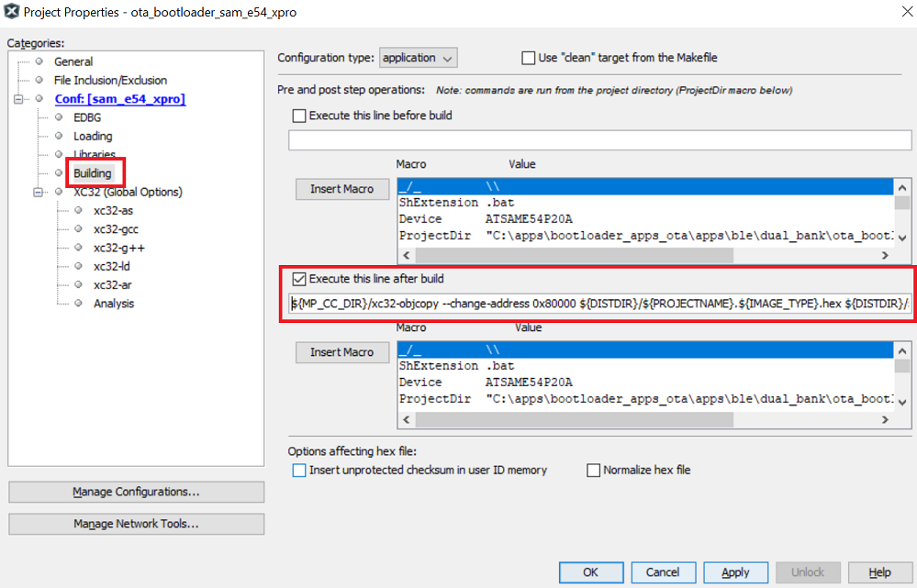
Task: Click up arrow of lower macro list scrollbar
Action: pos(902,350)
